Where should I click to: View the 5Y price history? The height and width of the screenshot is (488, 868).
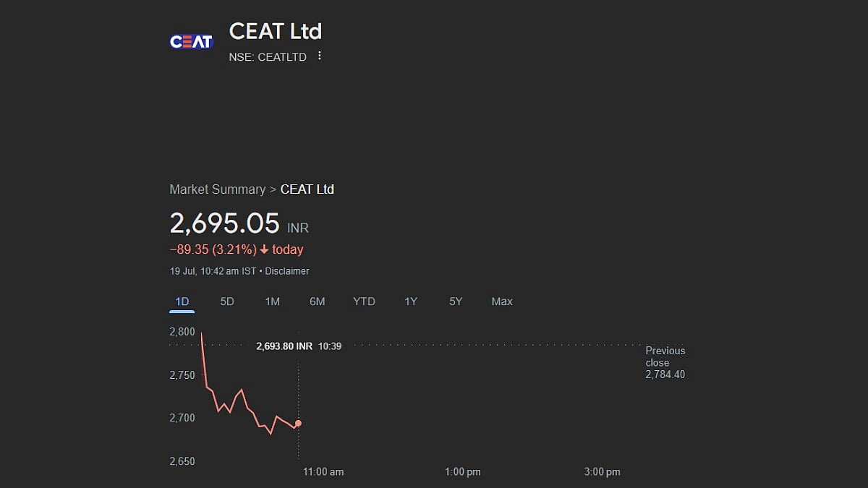click(x=456, y=301)
